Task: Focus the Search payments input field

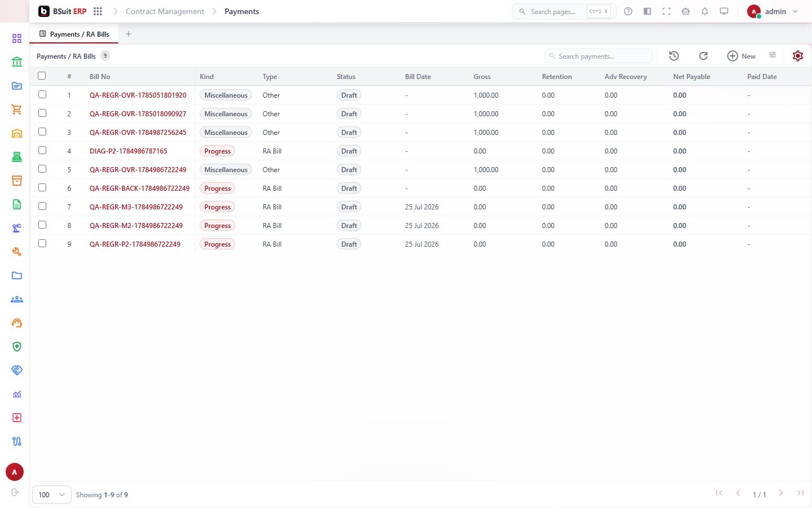Action: pyautogui.click(x=599, y=56)
